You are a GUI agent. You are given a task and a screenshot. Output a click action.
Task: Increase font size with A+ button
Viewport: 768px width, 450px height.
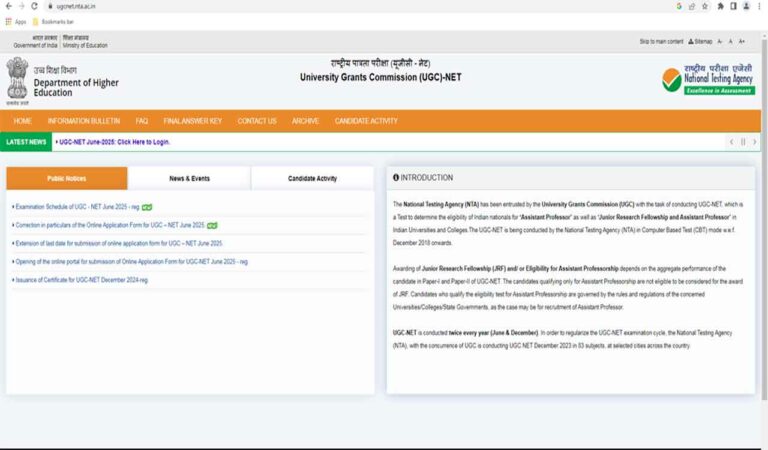(x=741, y=42)
